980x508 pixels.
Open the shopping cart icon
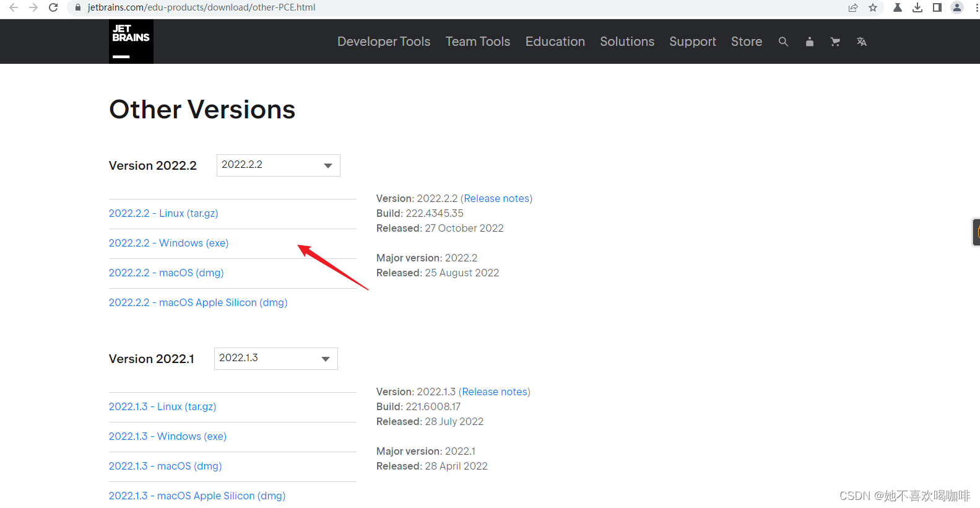click(835, 42)
